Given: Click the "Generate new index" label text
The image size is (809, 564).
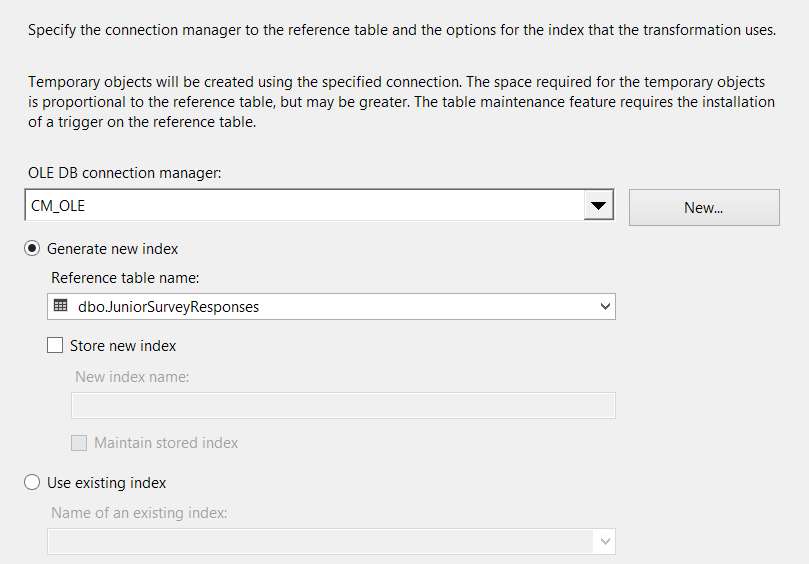Looking at the screenshot, I should [x=112, y=248].
